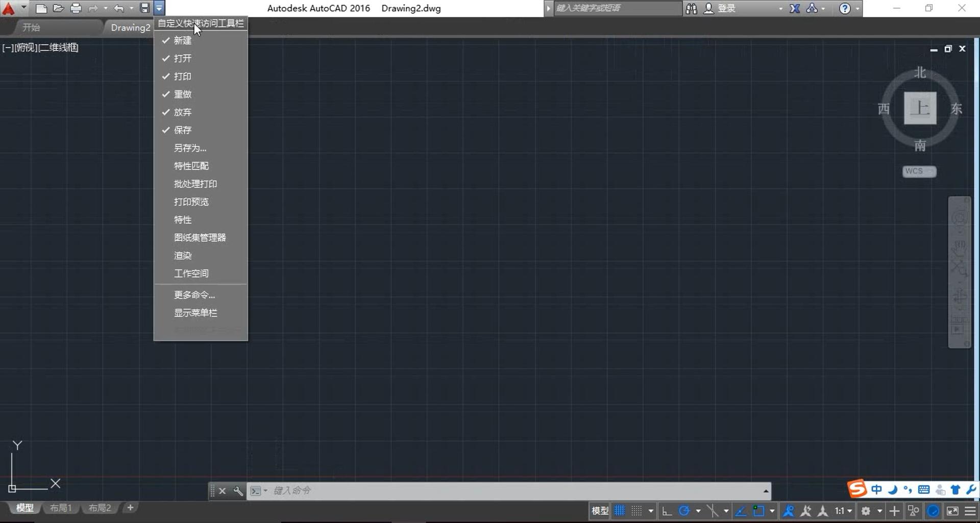Screen dimensions: 980x523
Task: Choose 打印预览 from the menu
Action: coord(201,202)
